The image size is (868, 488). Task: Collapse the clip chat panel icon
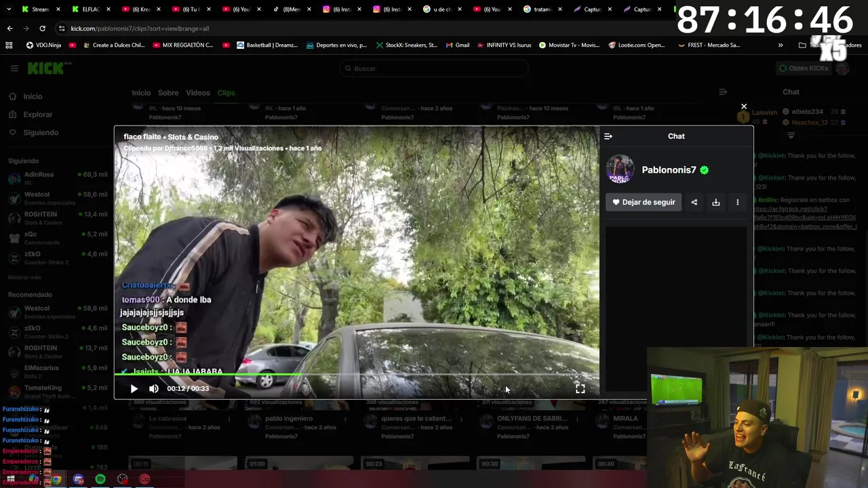608,136
